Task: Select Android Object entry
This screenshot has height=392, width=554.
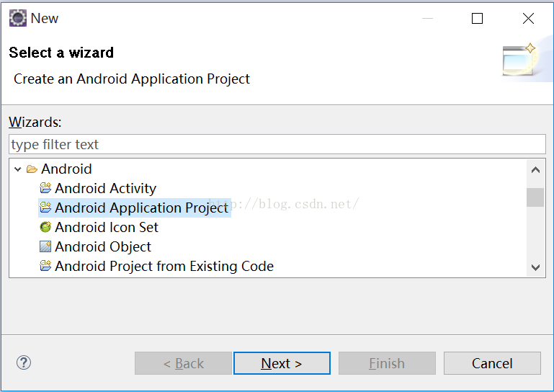Action: click(103, 246)
